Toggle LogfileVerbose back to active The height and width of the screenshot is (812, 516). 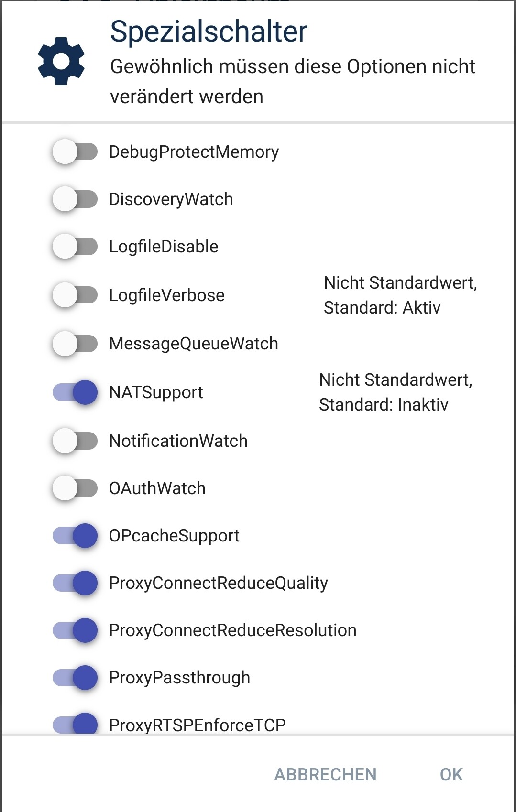pos(75,295)
